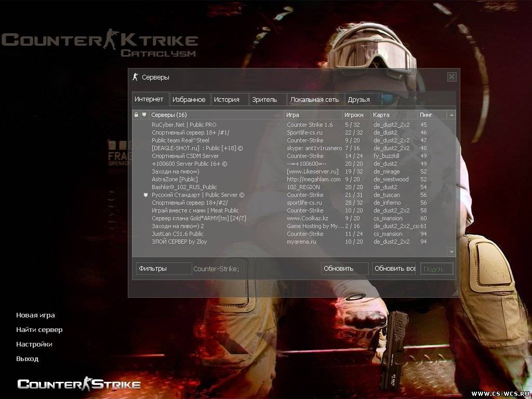Screen dimensions: 532x399
Task: Select server Bashkiri9_102_RUS_Public
Action: 290,187
